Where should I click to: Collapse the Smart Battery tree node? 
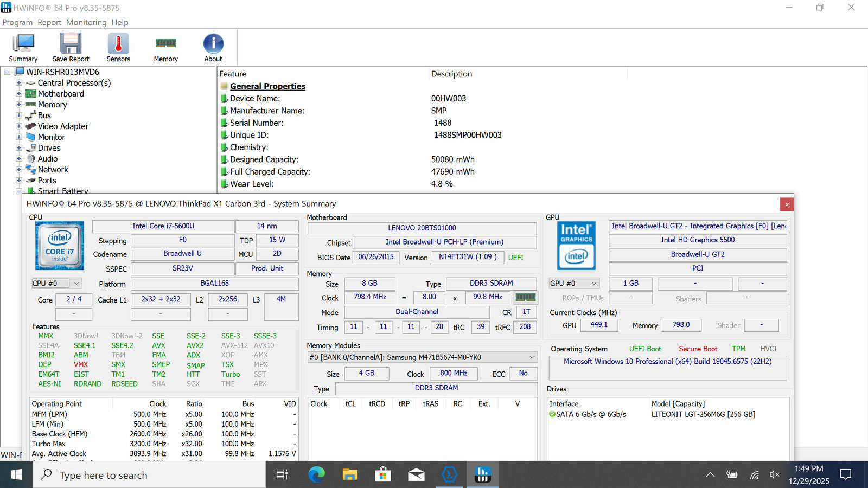pyautogui.click(x=19, y=191)
